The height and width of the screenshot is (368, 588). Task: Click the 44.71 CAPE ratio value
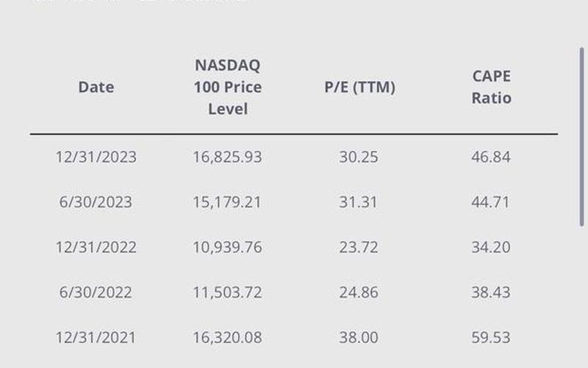(491, 202)
